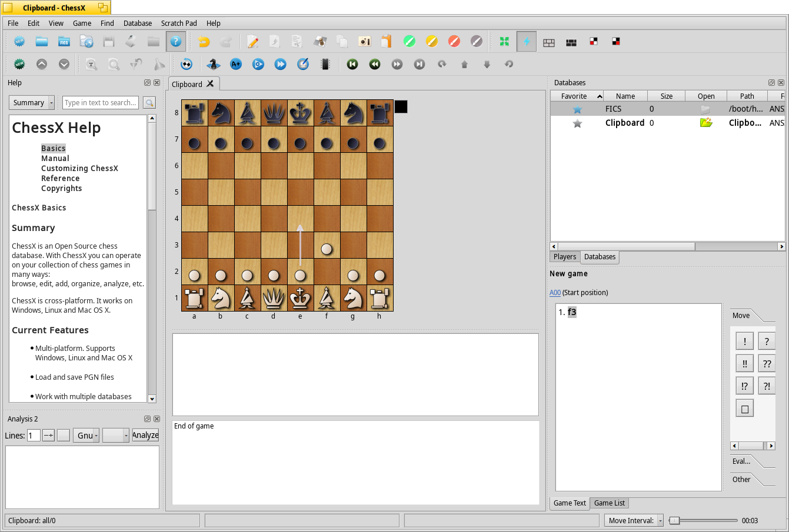789x532 pixels.
Task: Click the yellow undo arrow icon
Action: tap(204, 42)
